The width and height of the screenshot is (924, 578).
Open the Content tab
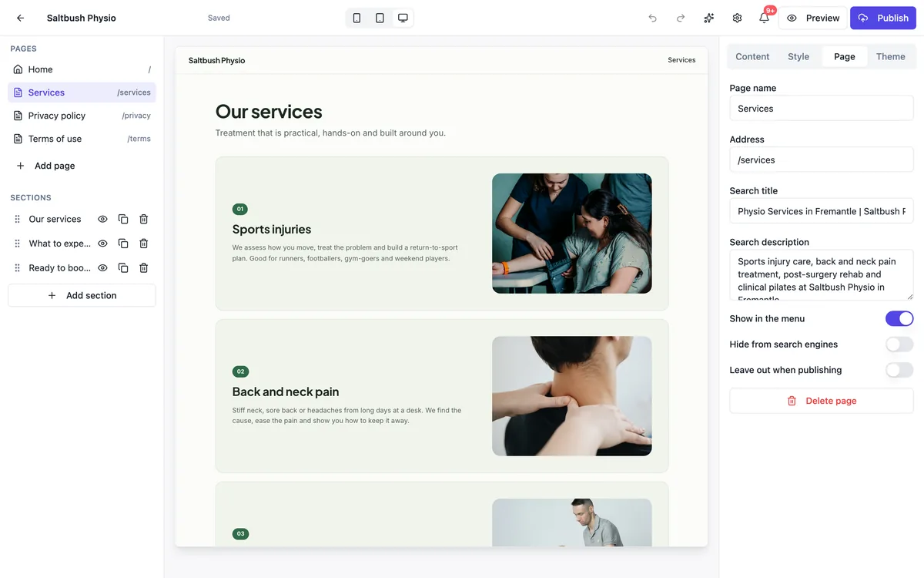tap(752, 56)
